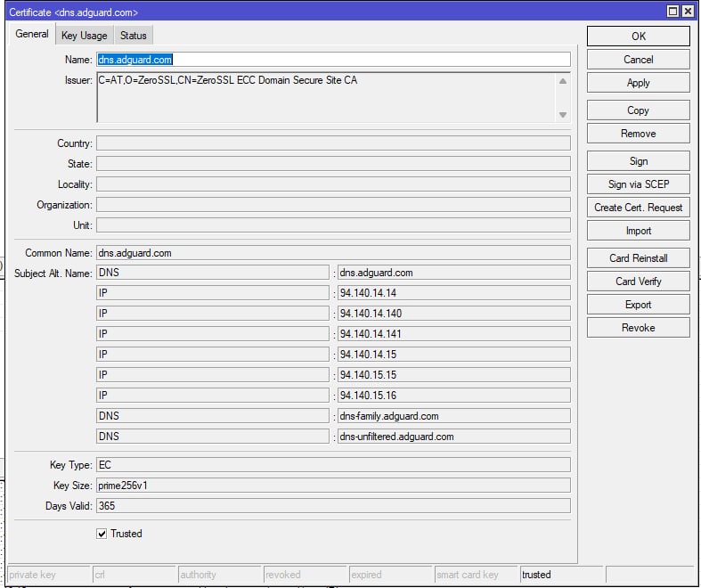Click the Key Type field
The image size is (701, 588).
(333, 464)
